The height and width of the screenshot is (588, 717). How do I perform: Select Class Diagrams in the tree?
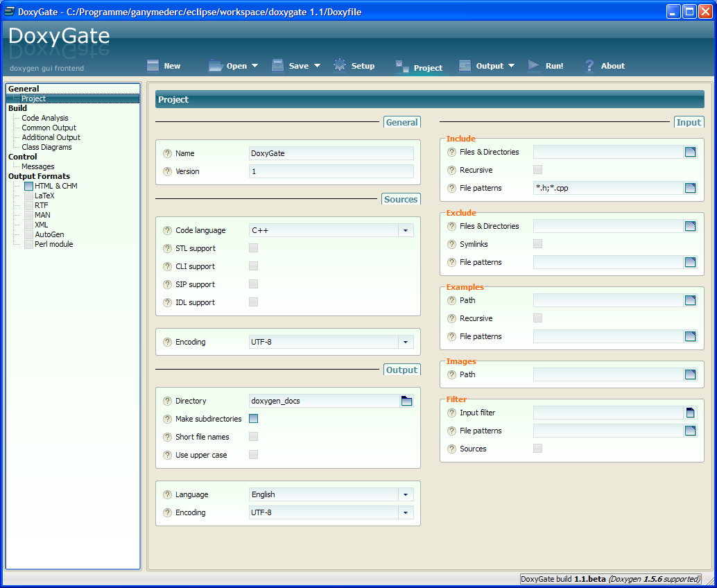click(46, 147)
